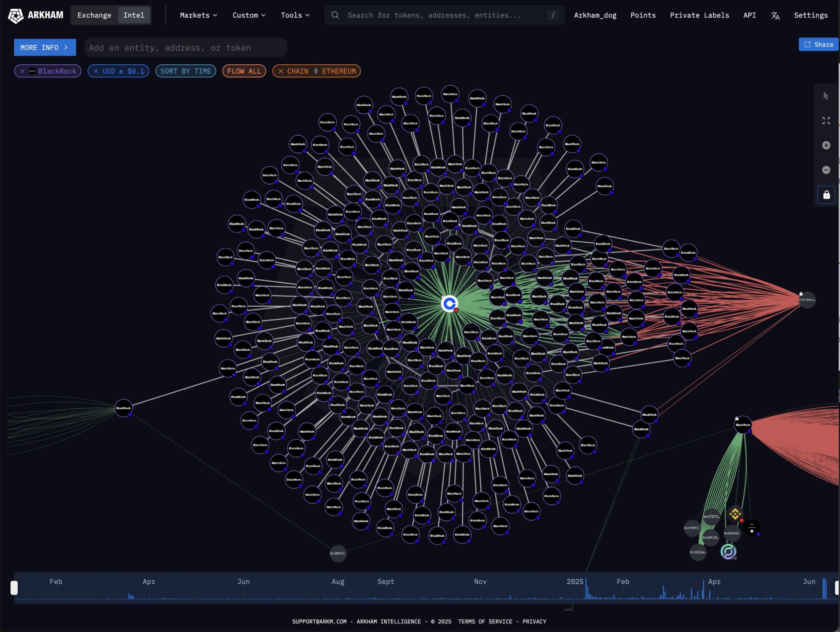Screen dimensions: 840x632
Task: Click the timeline at the Sept label
Action: pos(386,581)
